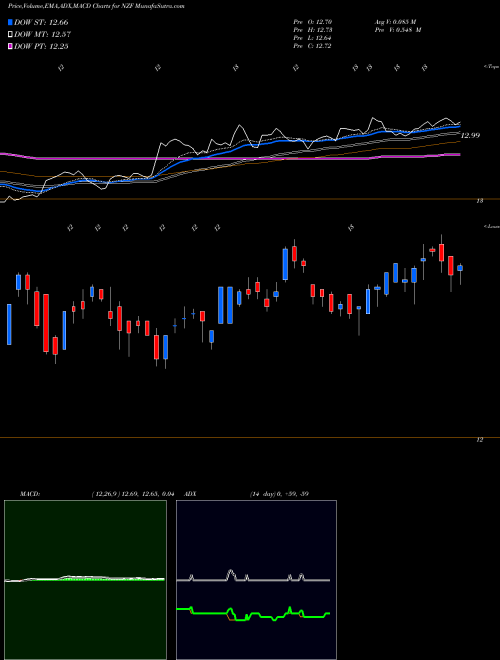Click the 'Pre C: 12.72' close value

click(312, 46)
